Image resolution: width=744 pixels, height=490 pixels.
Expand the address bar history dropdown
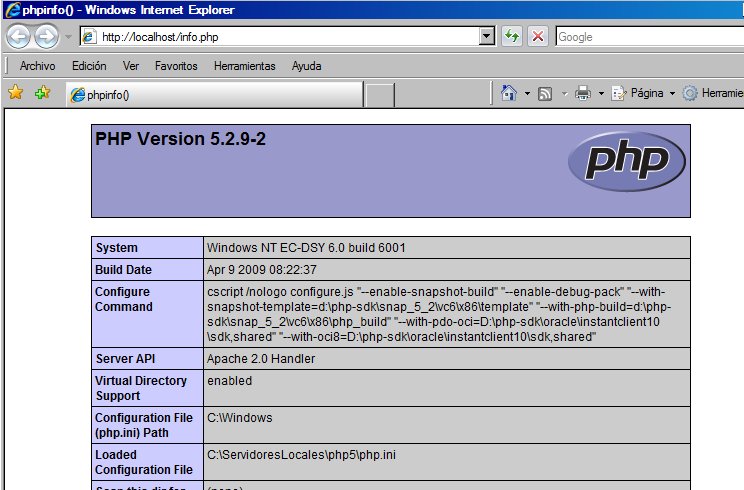(487, 37)
